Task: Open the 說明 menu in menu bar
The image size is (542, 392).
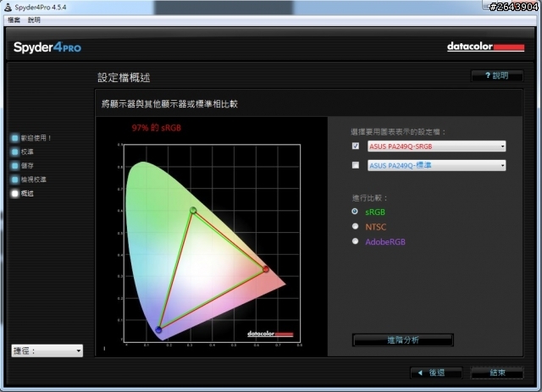Action: coord(34,20)
